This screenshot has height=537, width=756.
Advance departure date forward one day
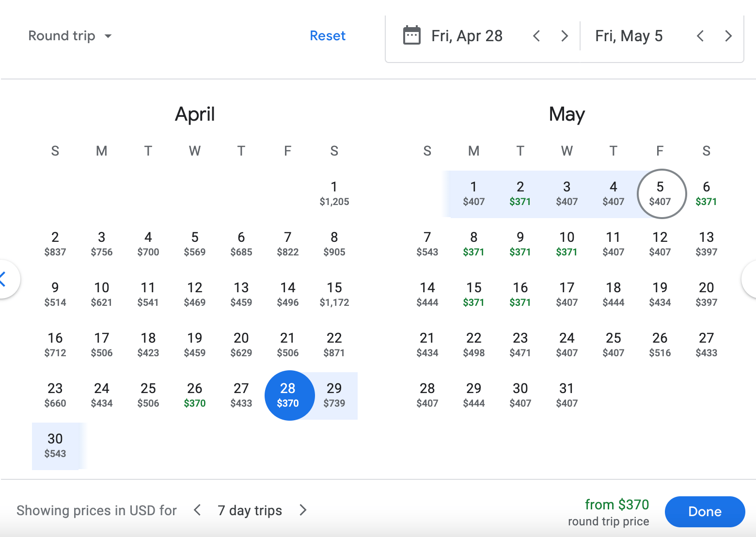click(564, 36)
